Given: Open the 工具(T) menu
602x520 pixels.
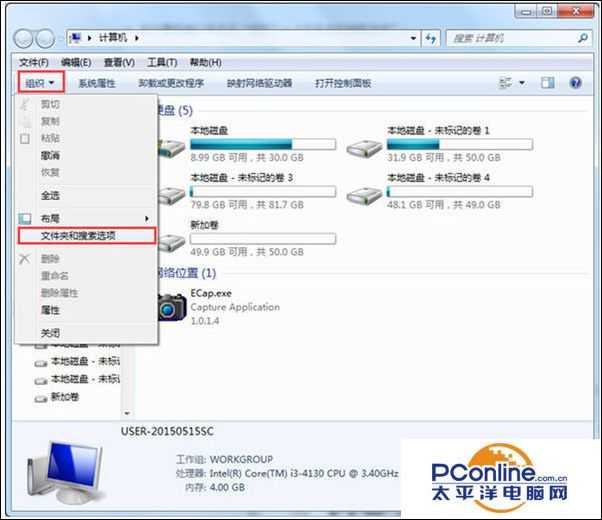Looking at the screenshot, I should click(x=162, y=62).
